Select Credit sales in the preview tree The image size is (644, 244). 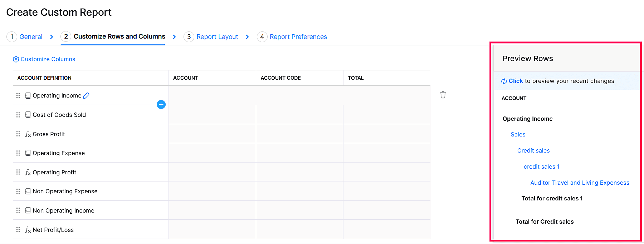(x=533, y=151)
